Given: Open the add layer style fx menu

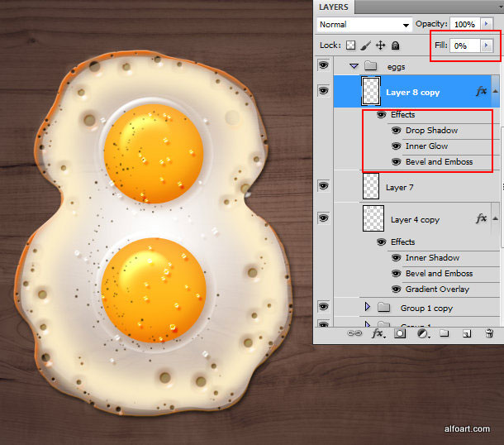Looking at the screenshot, I should tap(378, 333).
